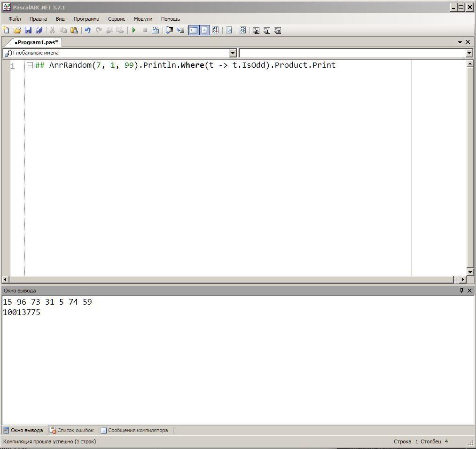This screenshot has height=449, width=476.
Task: Close the Окно вывода panel
Action: click(469, 291)
